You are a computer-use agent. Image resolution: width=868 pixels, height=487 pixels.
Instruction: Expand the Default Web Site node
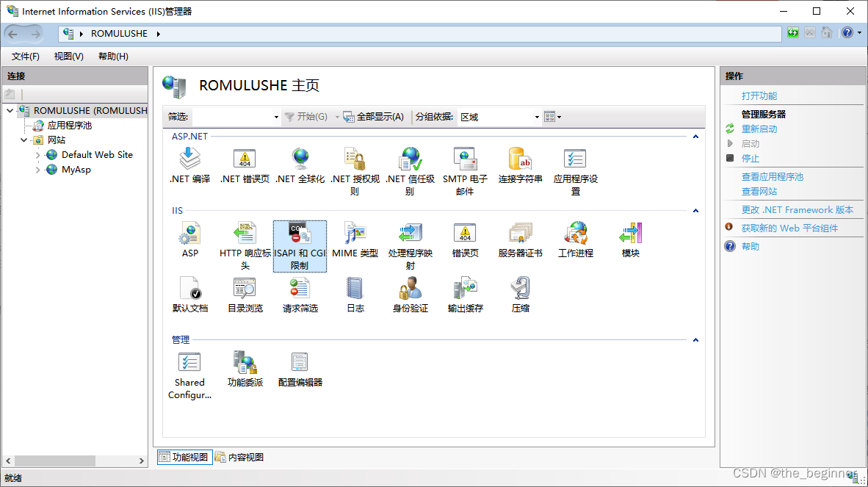pos(37,155)
